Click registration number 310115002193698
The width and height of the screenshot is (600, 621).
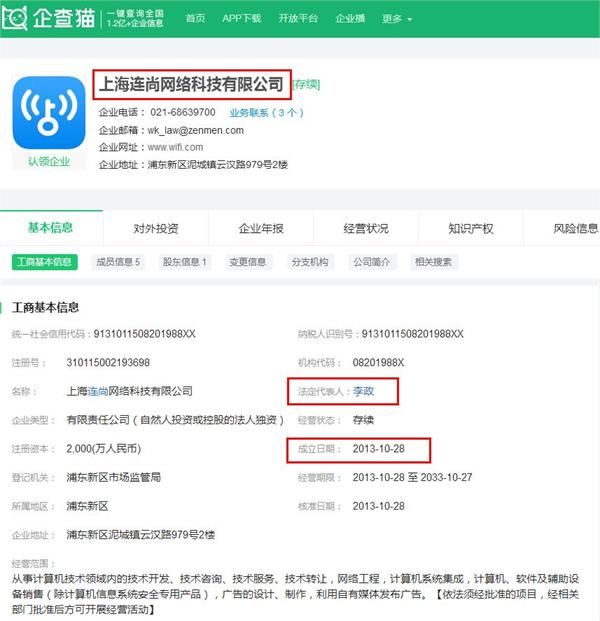pos(108,362)
